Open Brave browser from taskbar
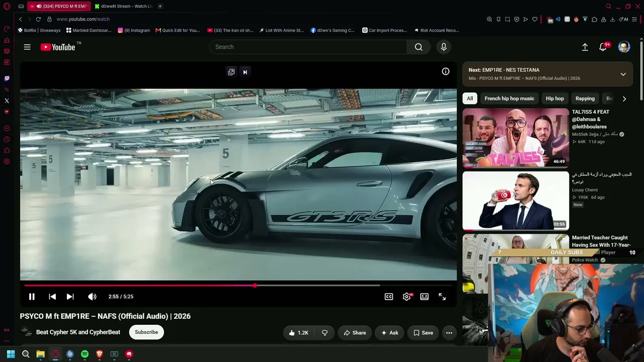The width and height of the screenshot is (644, 362). [100, 354]
